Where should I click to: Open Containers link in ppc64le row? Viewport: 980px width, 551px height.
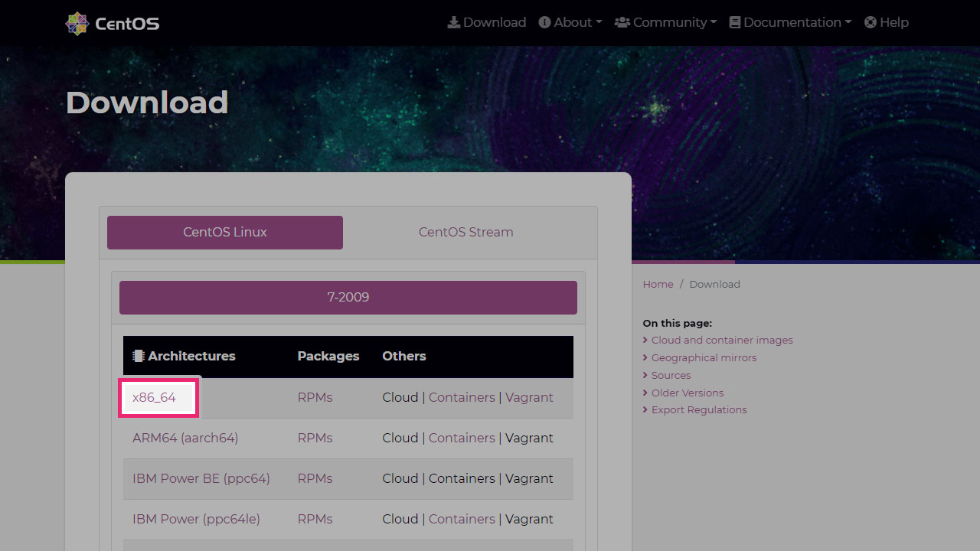(x=462, y=519)
